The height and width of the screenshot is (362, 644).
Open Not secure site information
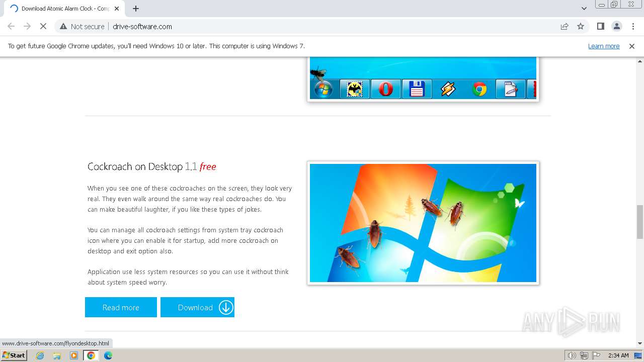pos(82,27)
